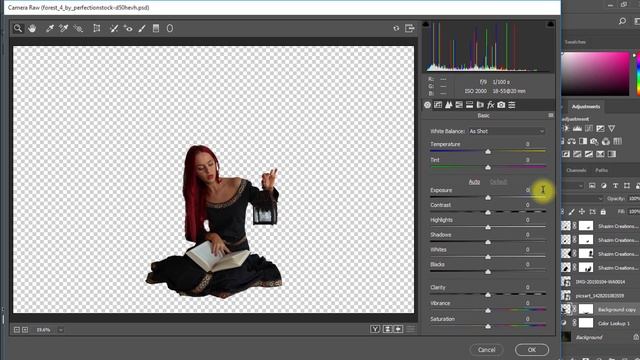Open the Effects (fx) panel
640x360 pixels.
click(491, 105)
